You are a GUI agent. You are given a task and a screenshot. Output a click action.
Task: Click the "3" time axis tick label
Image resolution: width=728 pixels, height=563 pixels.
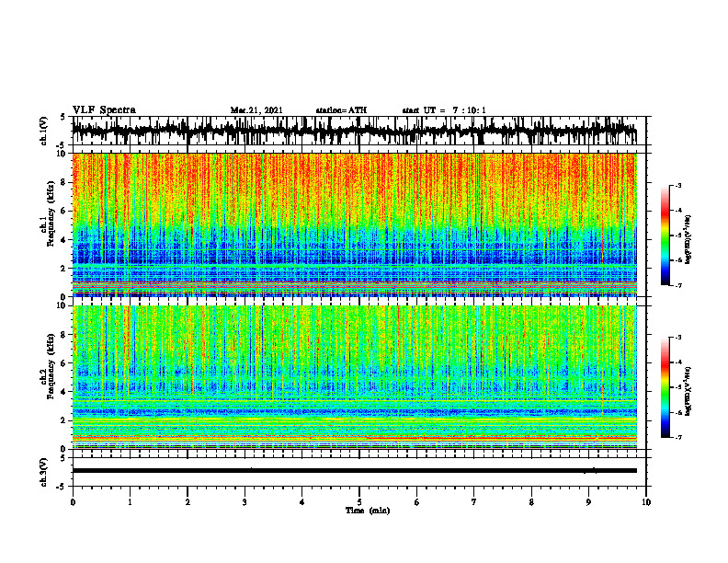pos(245,502)
